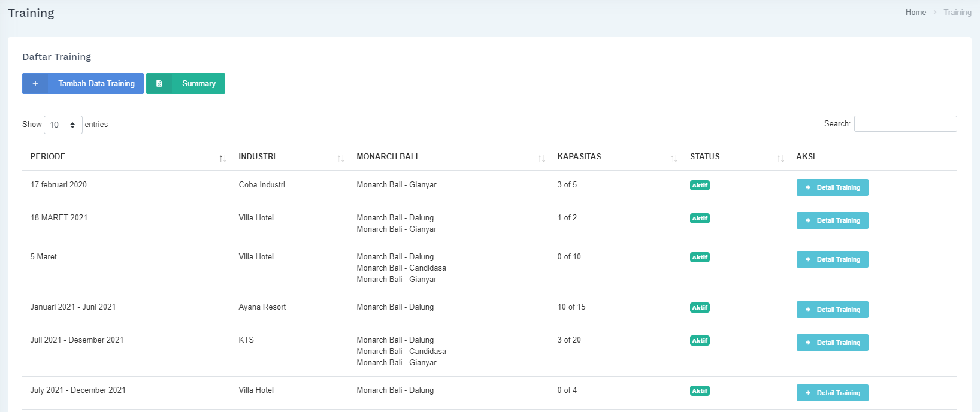Open Detail Training for 17 februari 2020

click(832, 187)
